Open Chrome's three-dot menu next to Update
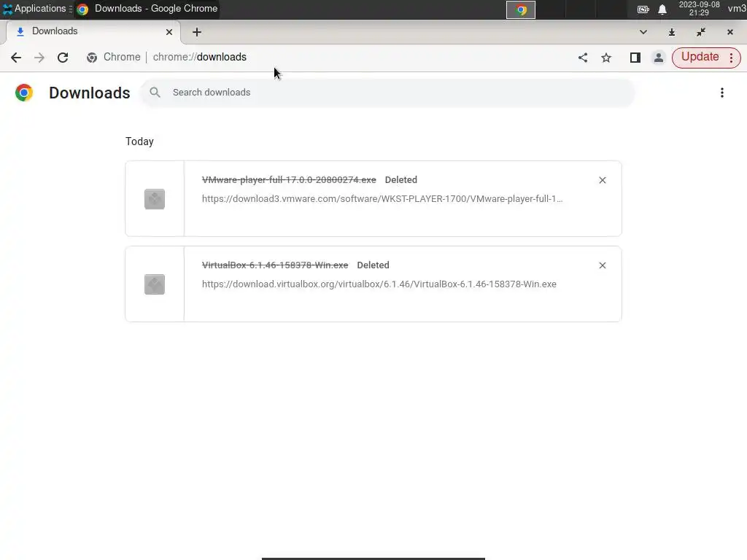Screen dimensions: 747x560 (x=731, y=58)
